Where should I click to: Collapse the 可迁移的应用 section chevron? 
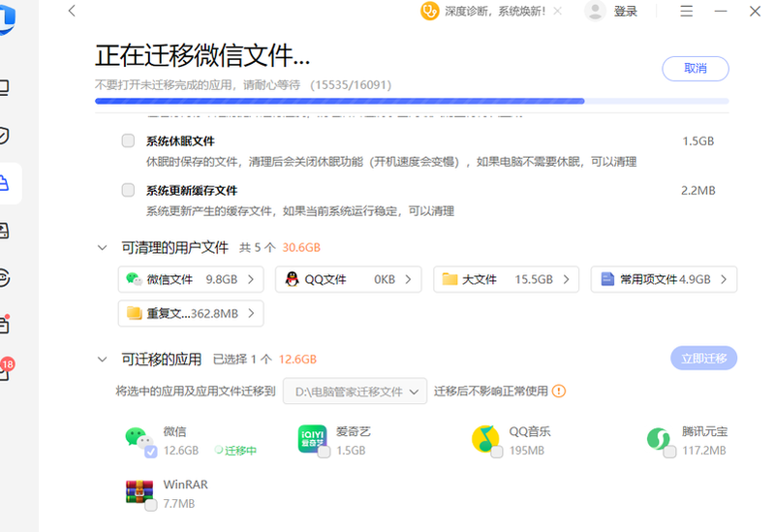(102, 360)
